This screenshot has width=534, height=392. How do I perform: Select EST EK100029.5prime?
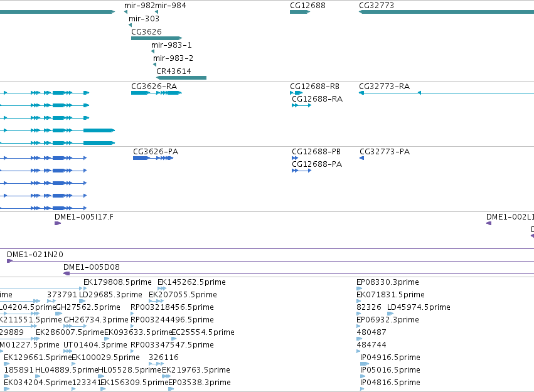(x=105, y=358)
